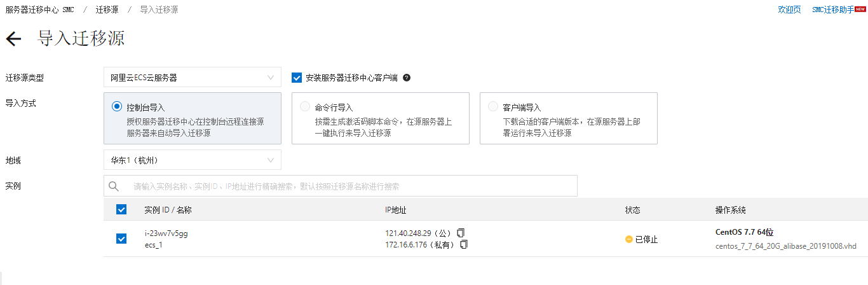Navigate to 迁移源 breadcrumb

point(106,10)
